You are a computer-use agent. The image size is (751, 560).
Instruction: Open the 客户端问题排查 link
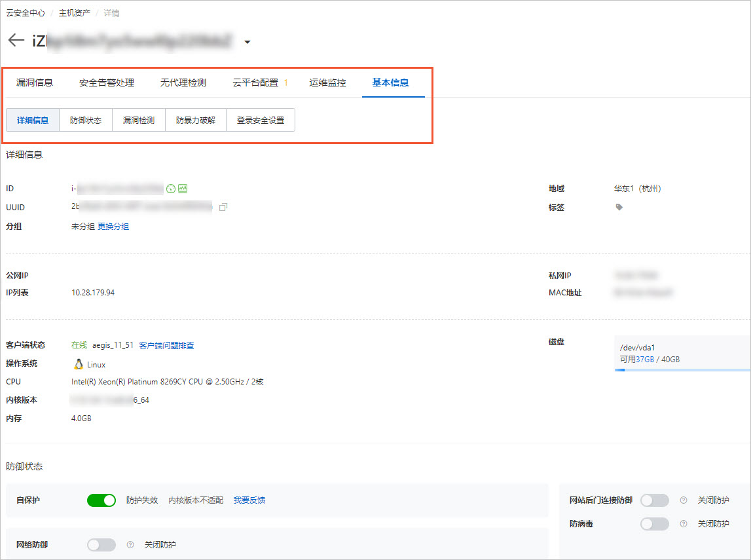click(x=166, y=345)
